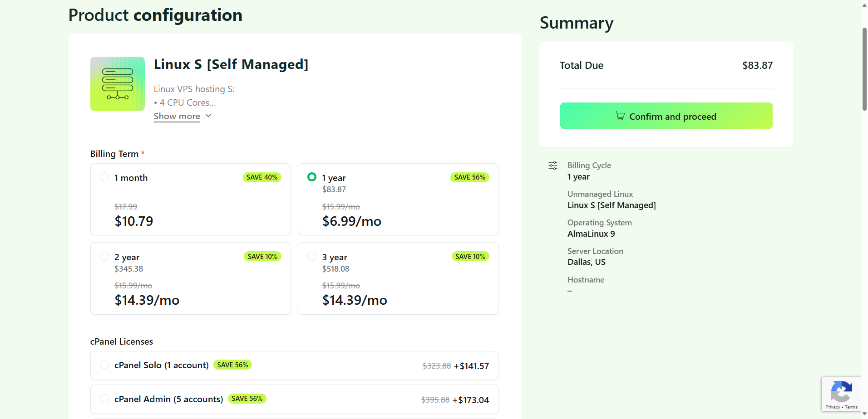Select cPanel Solo (1 account) license radio
The width and height of the screenshot is (868, 419).
[104, 365]
